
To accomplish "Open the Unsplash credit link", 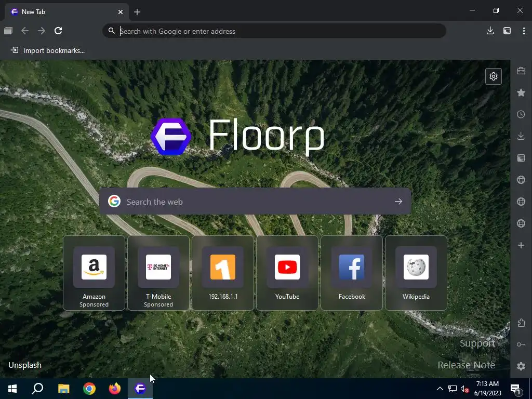I will tap(25, 365).
